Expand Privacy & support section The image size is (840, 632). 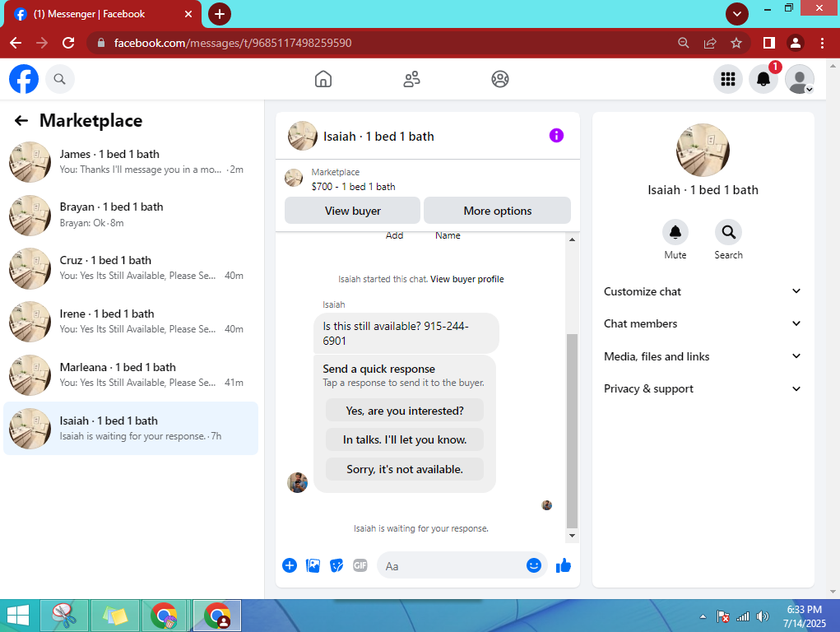[703, 388]
